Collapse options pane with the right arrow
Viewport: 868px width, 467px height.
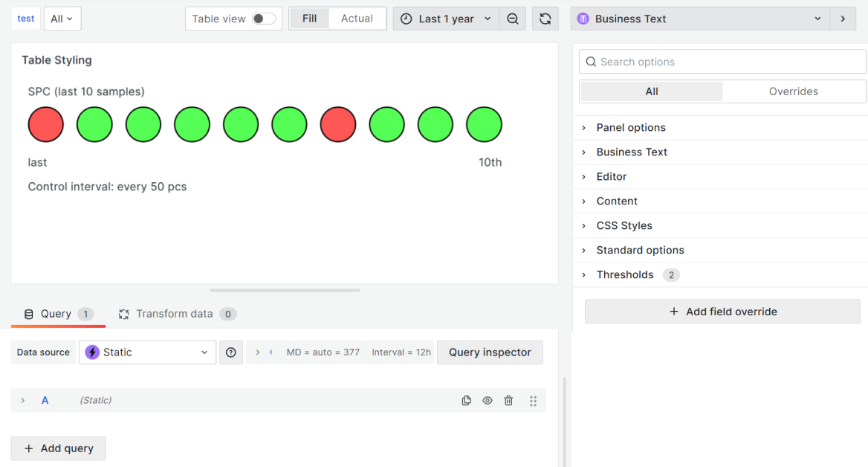coord(843,19)
